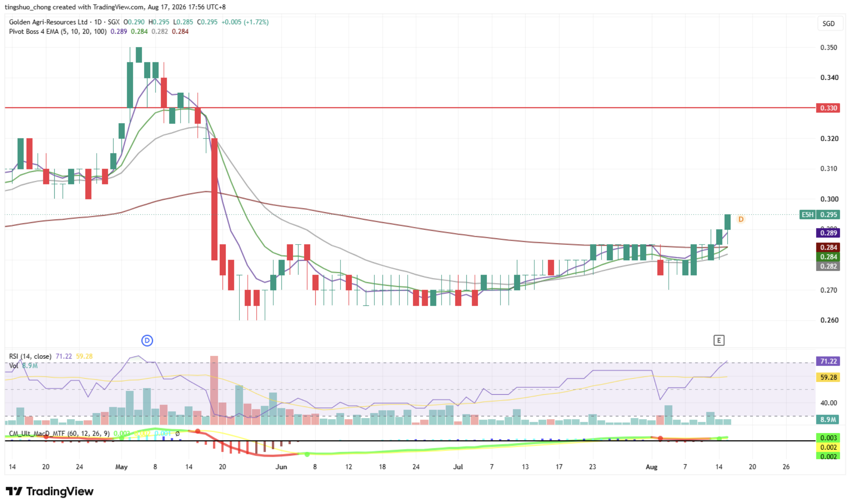Image resolution: width=850 pixels, height=504 pixels.
Task: Click the 0.350 price scale value
Action: [x=829, y=48]
